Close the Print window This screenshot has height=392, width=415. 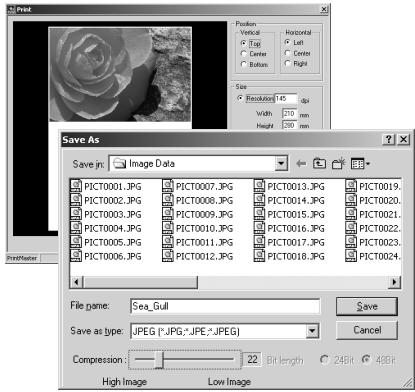click(x=324, y=9)
